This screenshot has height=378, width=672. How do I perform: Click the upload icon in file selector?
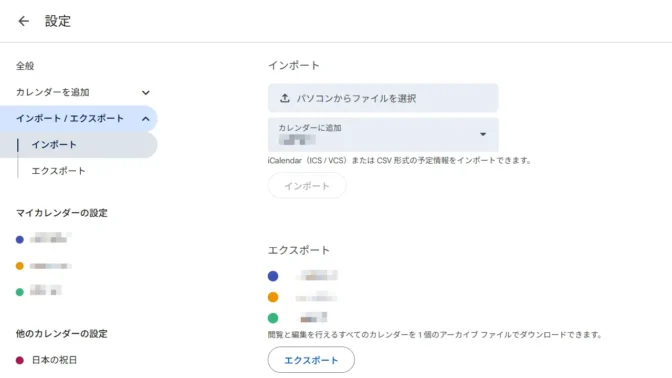click(x=285, y=98)
